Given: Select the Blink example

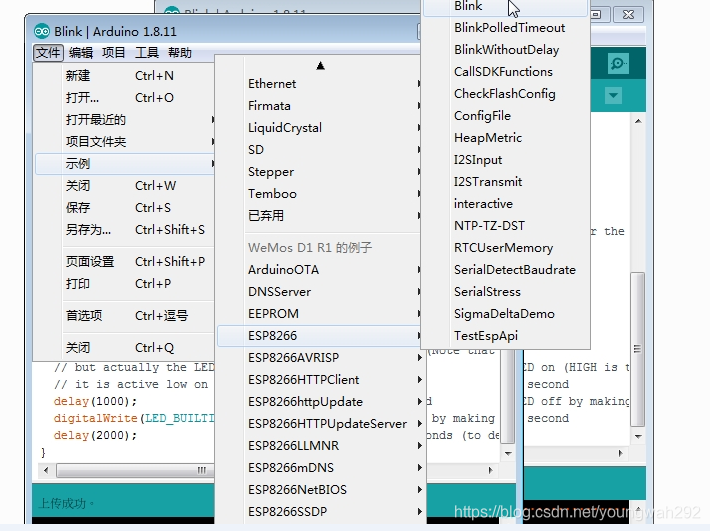Looking at the screenshot, I should point(506,6).
